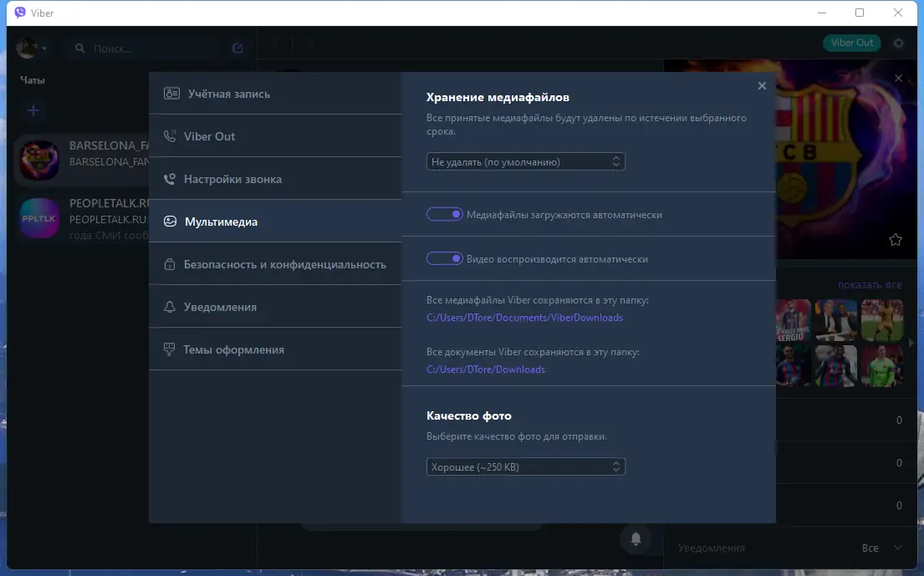Click the показать все media link
Image resolution: width=924 pixels, height=576 pixels.
tap(871, 284)
